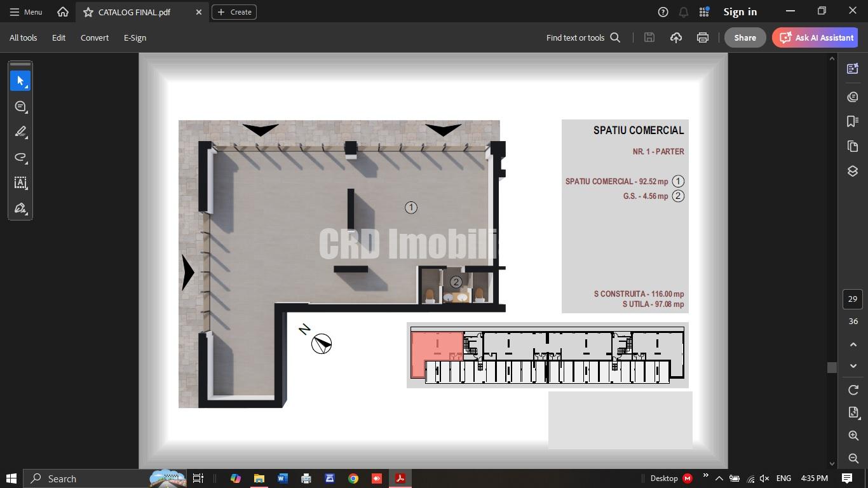The width and height of the screenshot is (868, 488).
Task: Select the highlighter pen tool
Action: [20, 132]
